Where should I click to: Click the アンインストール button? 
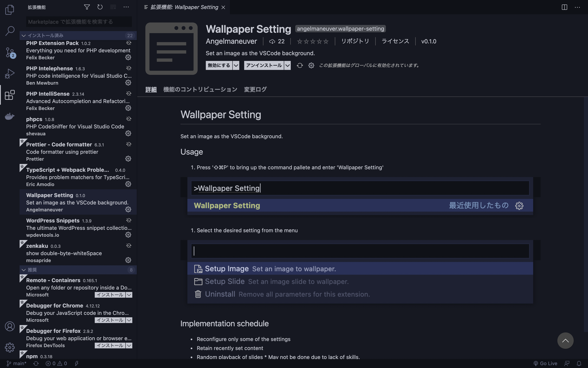[264, 65]
